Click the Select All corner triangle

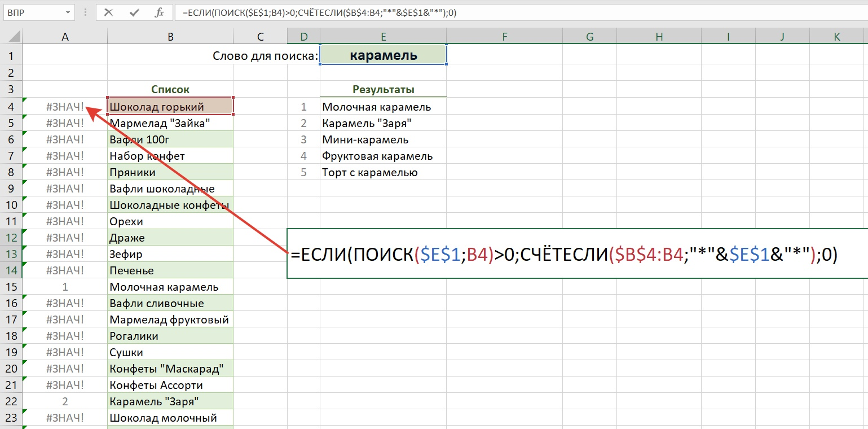[x=11, y=37]
